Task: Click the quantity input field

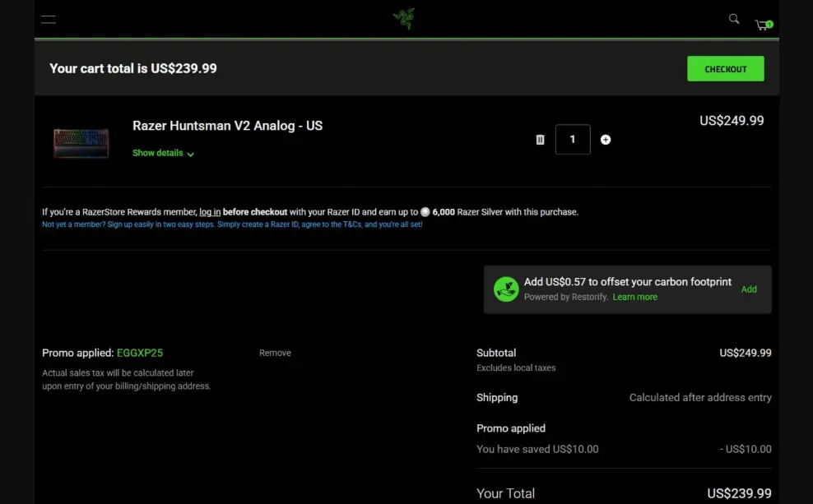Action: coord(573,140)
